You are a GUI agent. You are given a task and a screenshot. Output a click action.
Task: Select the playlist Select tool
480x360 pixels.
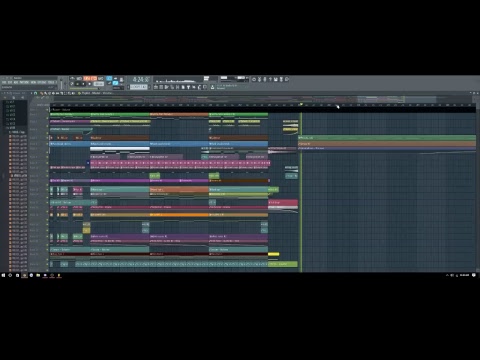[65, 93]
